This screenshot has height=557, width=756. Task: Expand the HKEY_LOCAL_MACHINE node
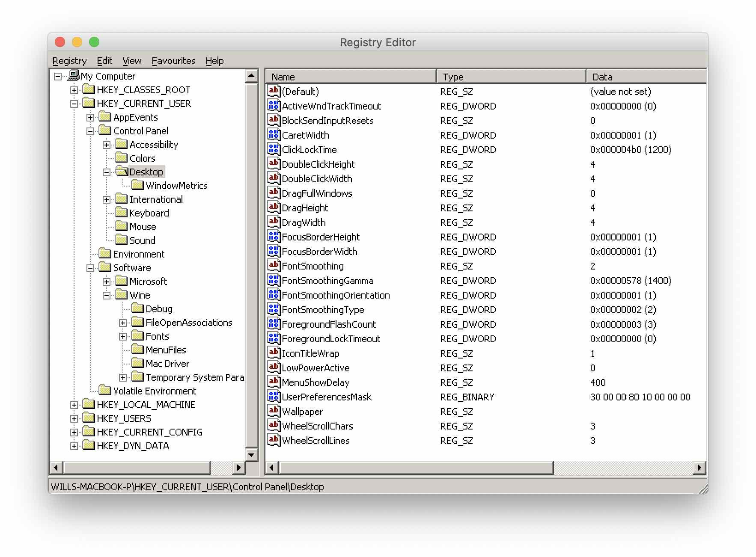(x=74, y=405)
